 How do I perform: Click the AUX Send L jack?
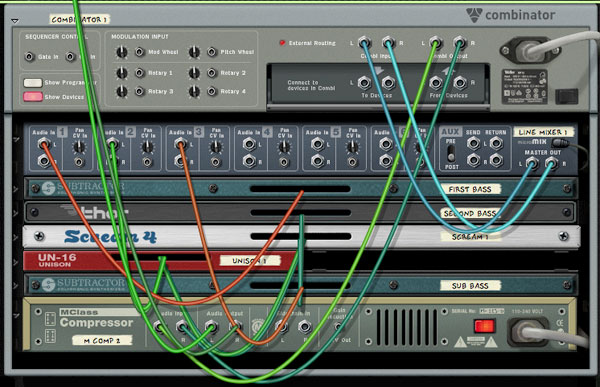473,143
